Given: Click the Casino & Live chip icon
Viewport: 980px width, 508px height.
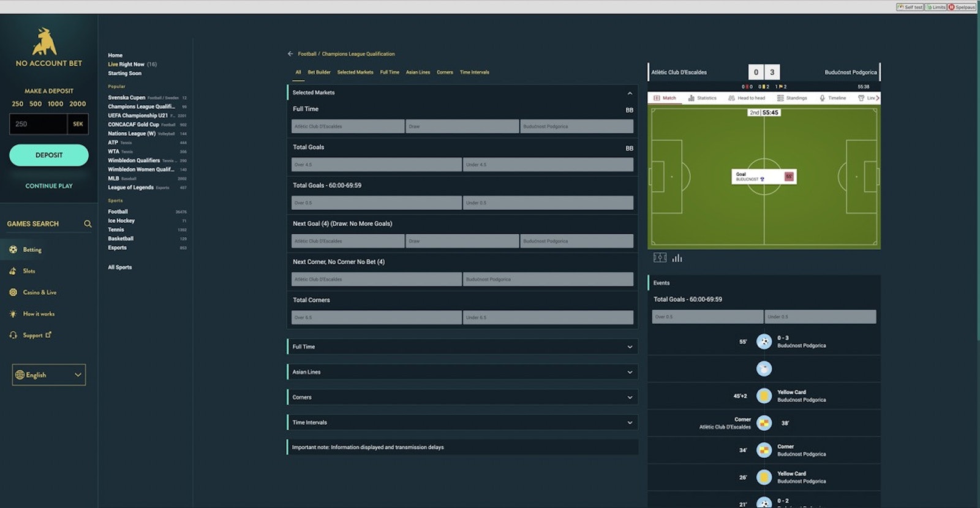Looking at the screenshot, I should pos(13,293).
